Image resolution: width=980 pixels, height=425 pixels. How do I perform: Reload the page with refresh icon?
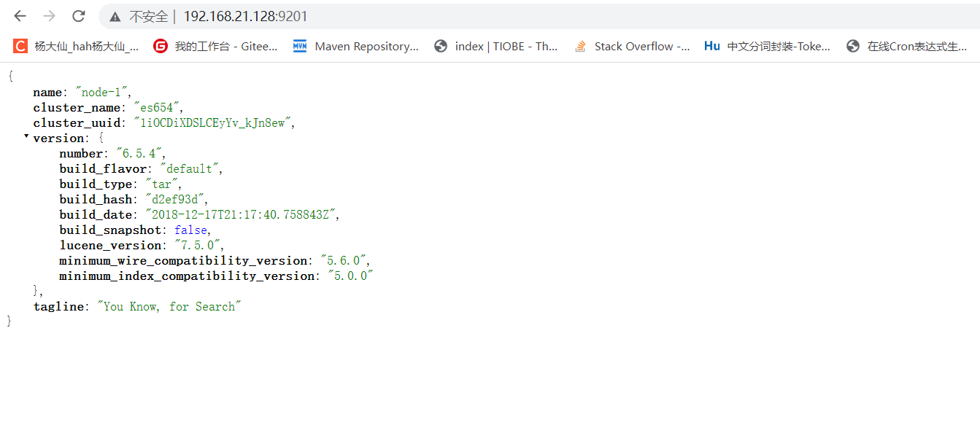tap(77, 15)
